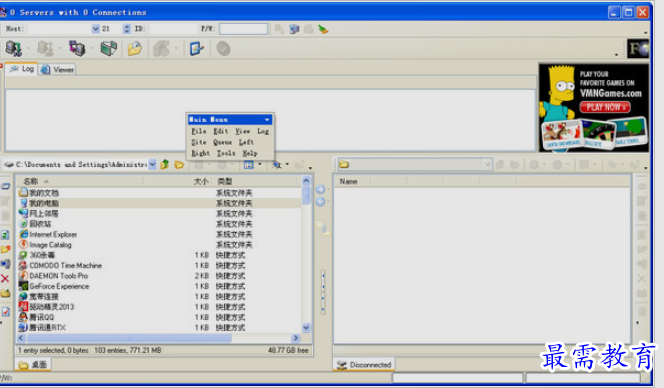Select the 回收站 row

pyautogui.click(x=159, y=224)
